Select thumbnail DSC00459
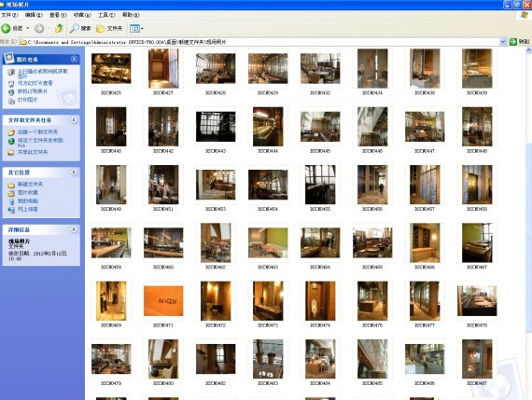The width and height of the screenshot is (532, 400). coord(111,243)
